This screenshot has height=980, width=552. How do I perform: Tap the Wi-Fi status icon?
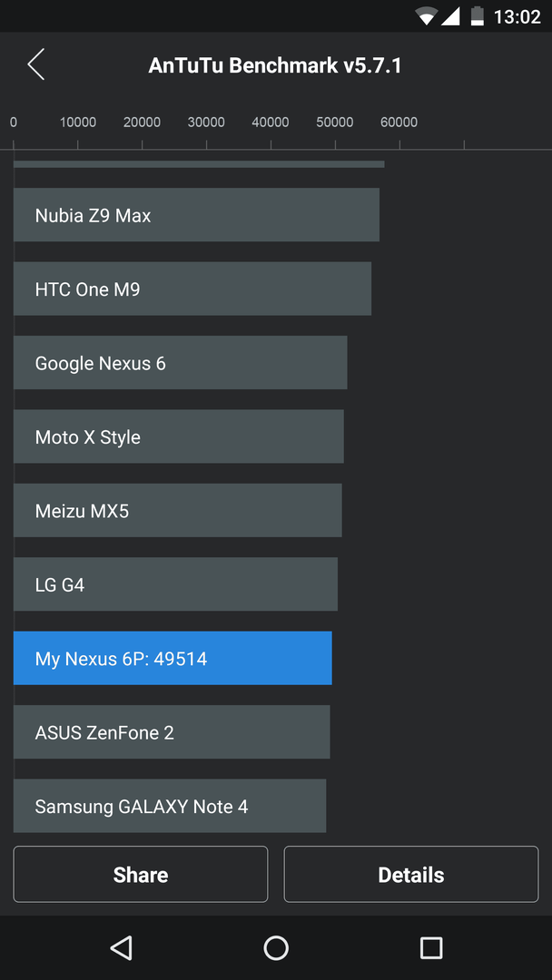427,16
